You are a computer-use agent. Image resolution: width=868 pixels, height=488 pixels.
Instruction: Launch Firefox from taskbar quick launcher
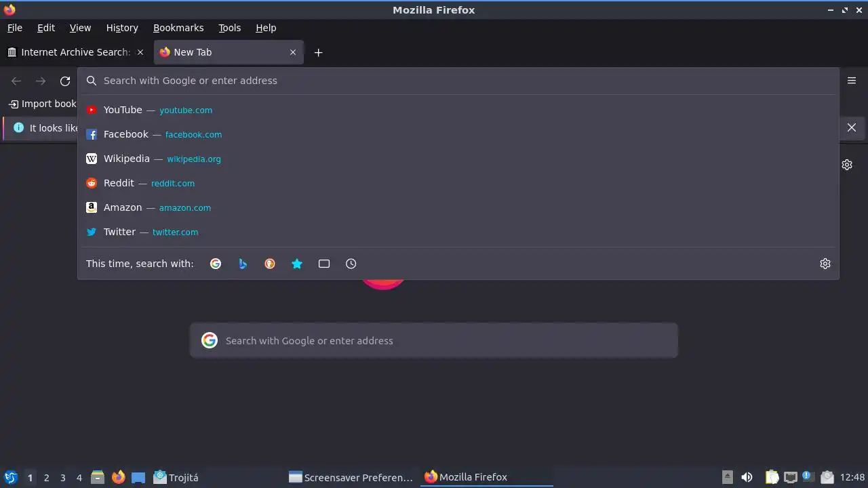(x=119, y=477)
